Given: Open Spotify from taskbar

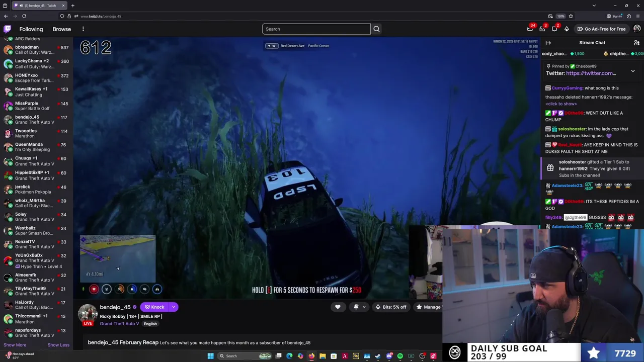Looking at the screenshot, I should click(x=400, y=356).
